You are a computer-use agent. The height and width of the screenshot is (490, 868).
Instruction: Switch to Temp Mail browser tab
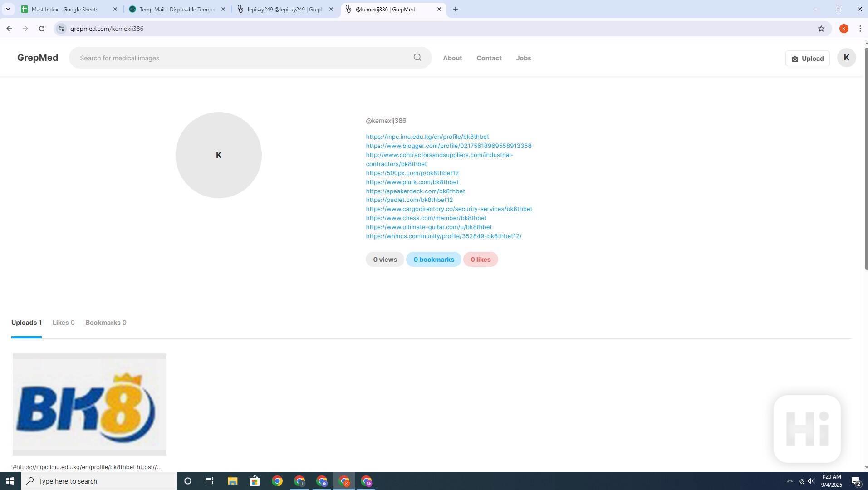pos(177,9)
